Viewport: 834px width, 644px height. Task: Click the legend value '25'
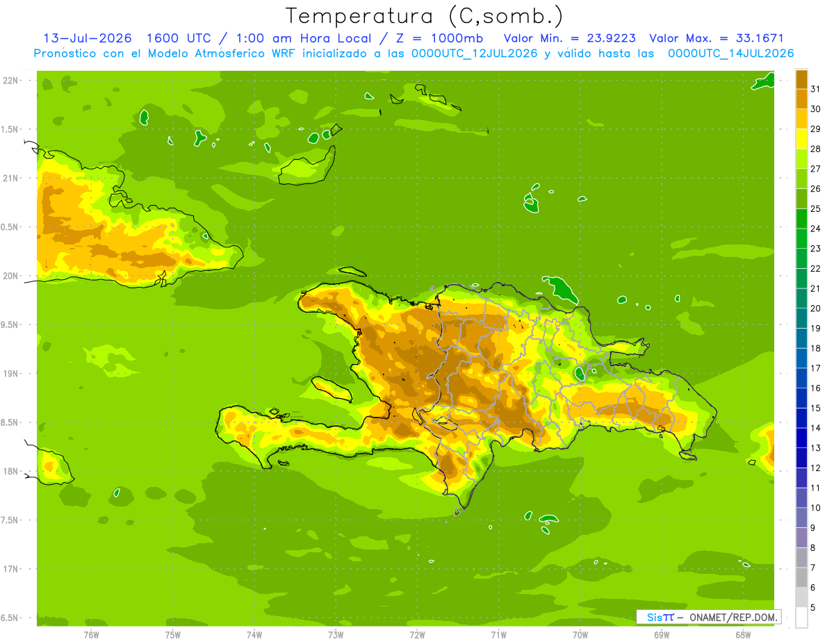[x=816, y=208]
